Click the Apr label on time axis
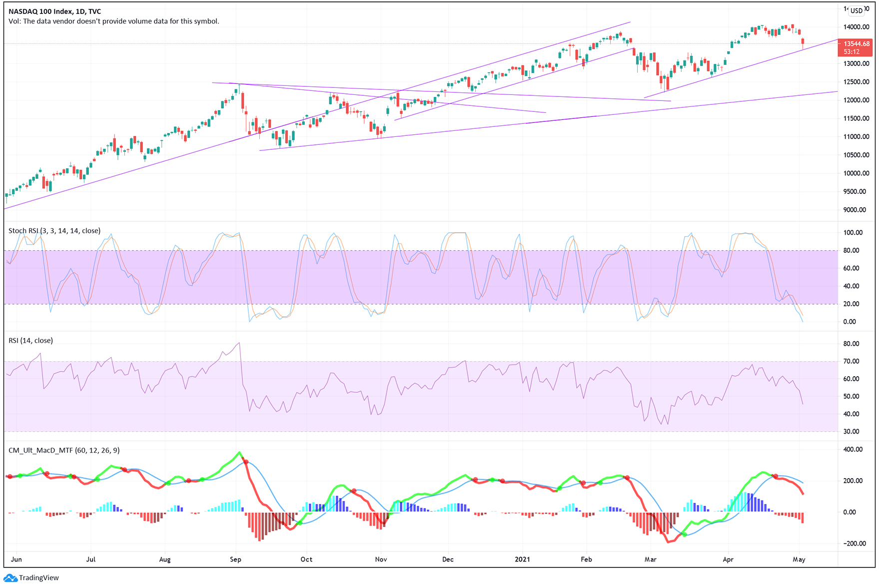 click(728, 560)
